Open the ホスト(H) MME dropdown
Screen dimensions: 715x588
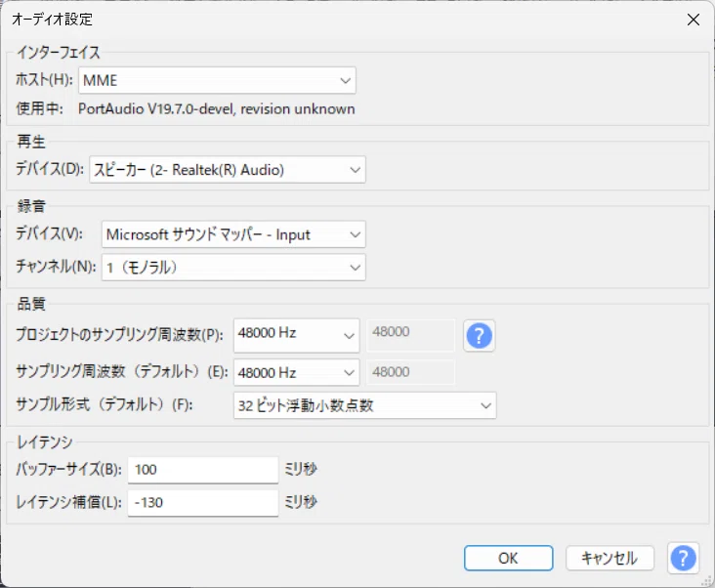tap(217, 80)
